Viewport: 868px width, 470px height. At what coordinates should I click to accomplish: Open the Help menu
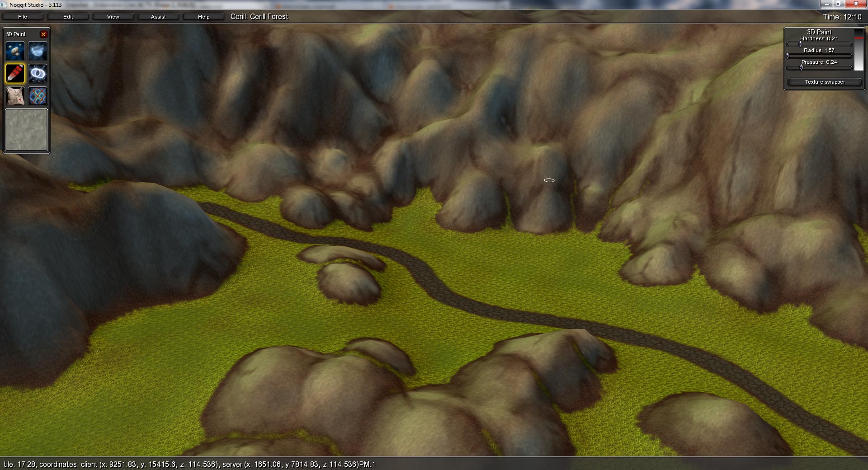(203, 17)
